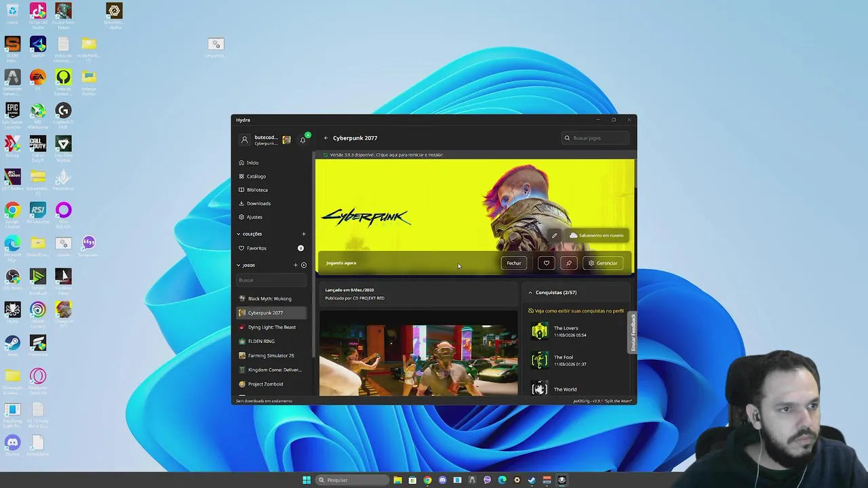Viewport: 868px width, 488px height.
Task: Open File Explorer from taskbar
Action: [x=397, y=480]
